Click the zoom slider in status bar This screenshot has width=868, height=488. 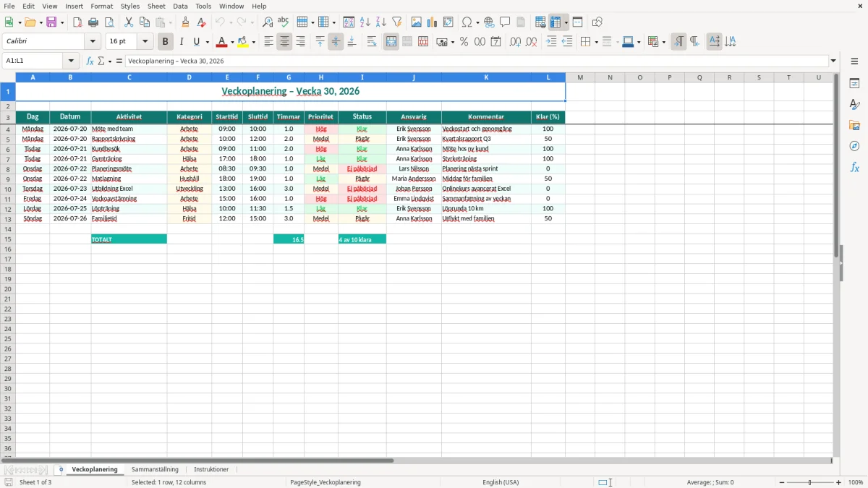coord(809,482)
